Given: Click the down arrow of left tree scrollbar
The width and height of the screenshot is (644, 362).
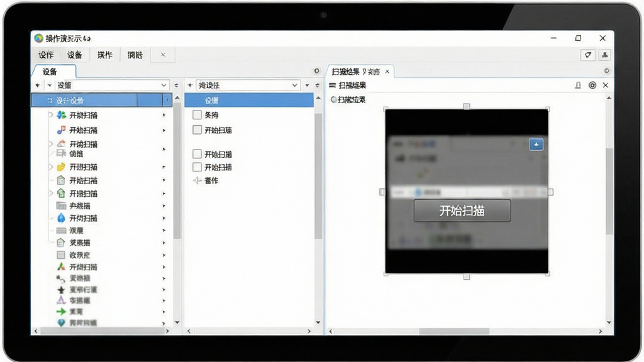Looking at the screenshot, I should coord(177,322).
